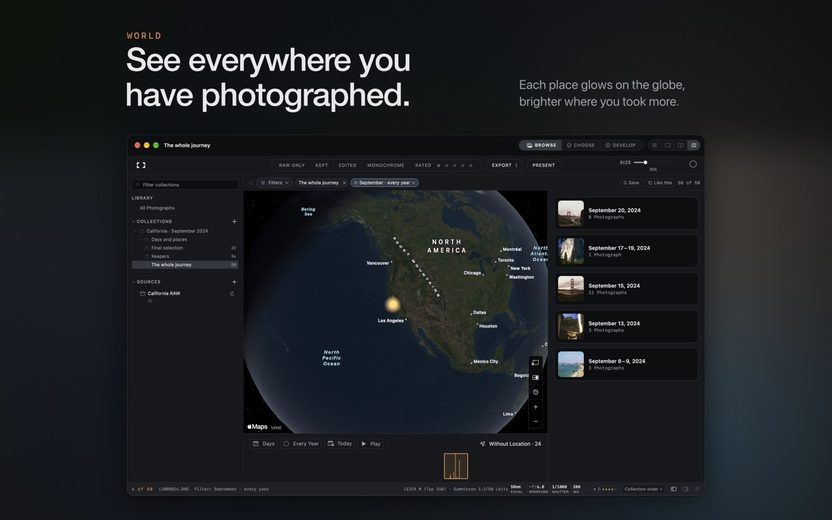
Task: Open September 15, 2024 photo group
Action: pyautogui.click(x=627, y=289)
